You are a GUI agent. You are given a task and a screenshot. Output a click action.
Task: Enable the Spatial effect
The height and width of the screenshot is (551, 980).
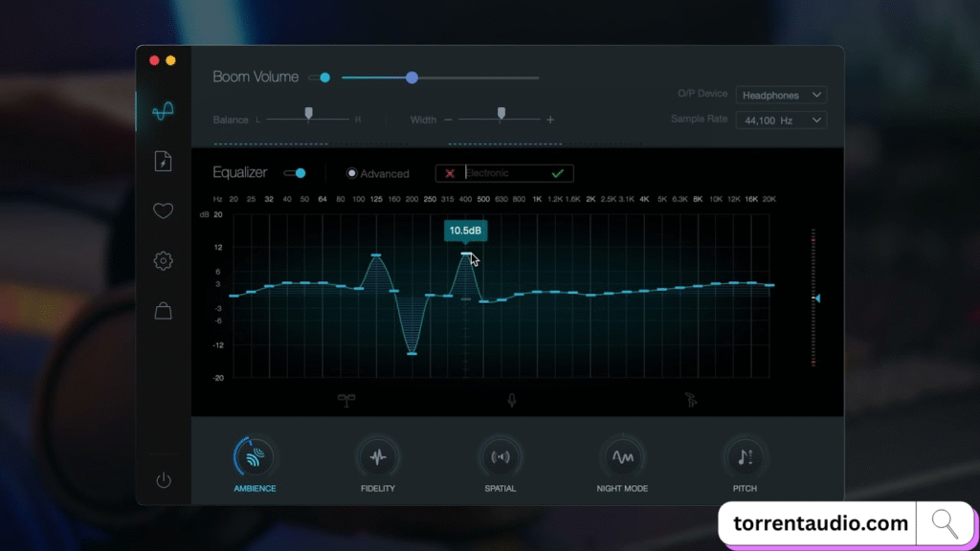point(500,457)
